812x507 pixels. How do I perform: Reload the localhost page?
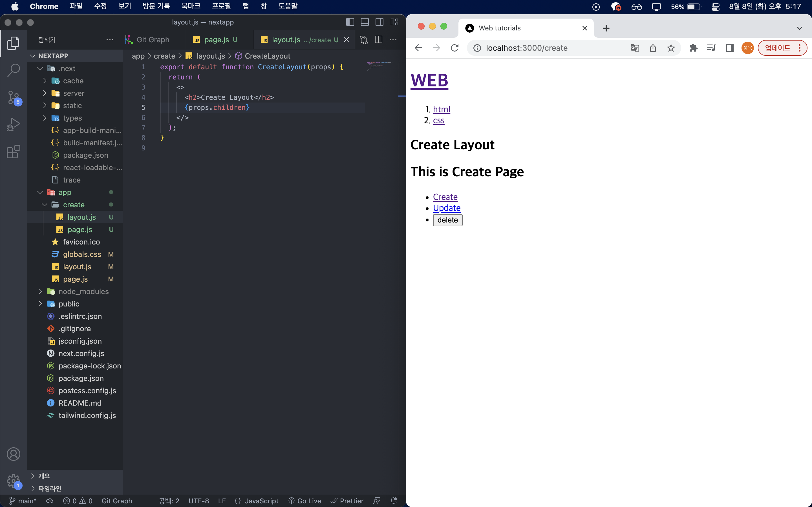(455, 48)
